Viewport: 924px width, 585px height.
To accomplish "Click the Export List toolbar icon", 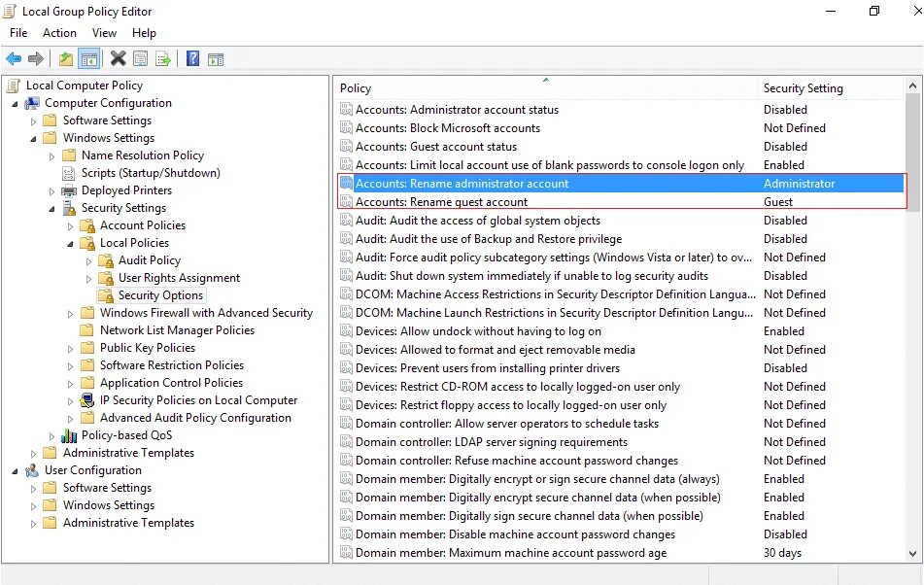I will coord(162,59).
